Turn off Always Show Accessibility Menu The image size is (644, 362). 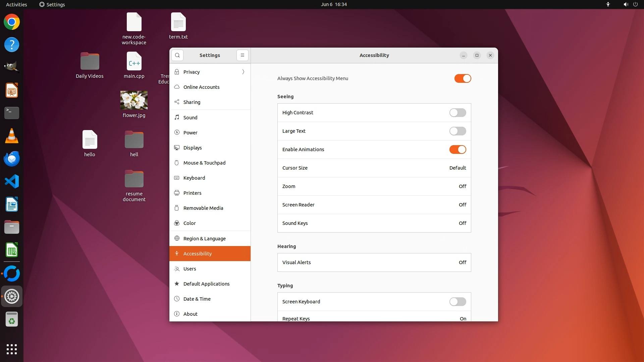(463, 78)
